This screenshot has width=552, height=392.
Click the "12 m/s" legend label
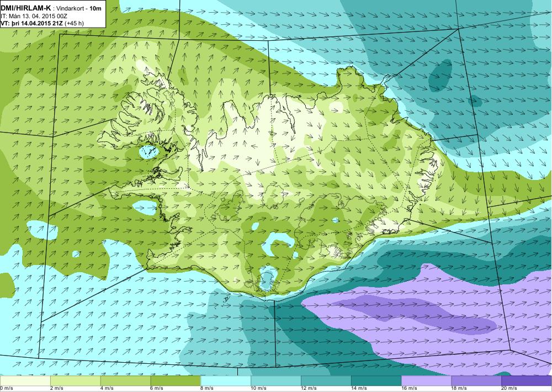[x=309, y=389]
